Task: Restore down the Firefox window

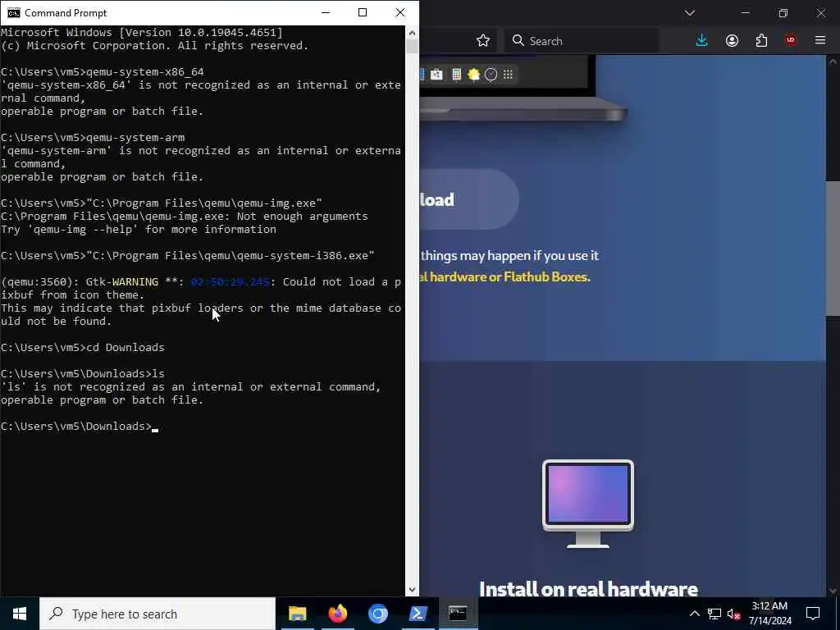Action: 783,13
